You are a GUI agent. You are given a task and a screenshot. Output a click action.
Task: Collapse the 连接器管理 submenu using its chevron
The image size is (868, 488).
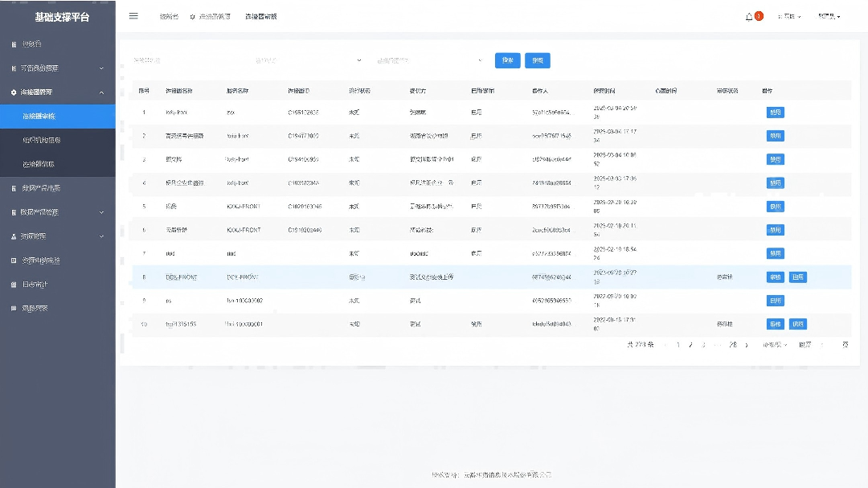click(101, 92)
